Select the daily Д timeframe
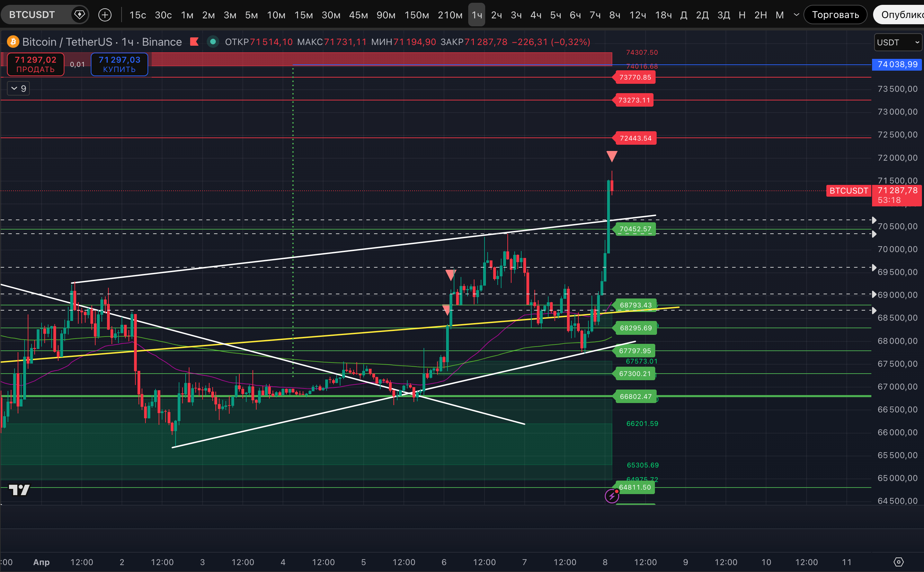 (x=683, y=15)
